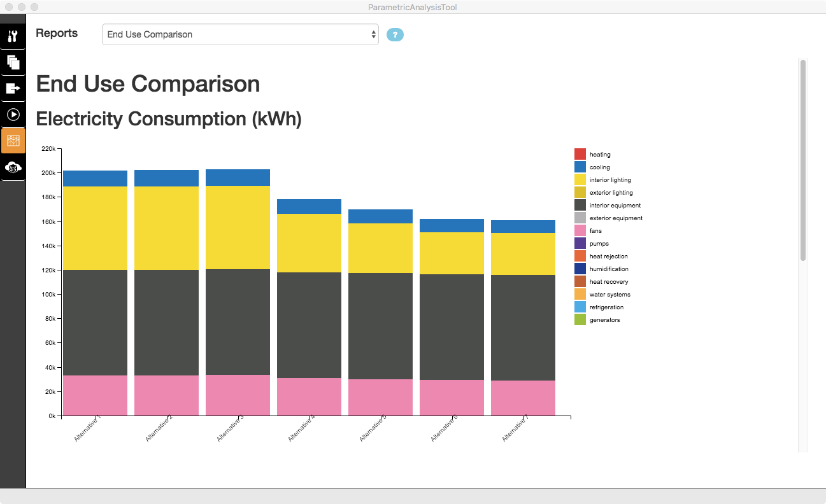Open the Run tab with play icon
This screenshot has height=504, width=826.
(13, 115)
